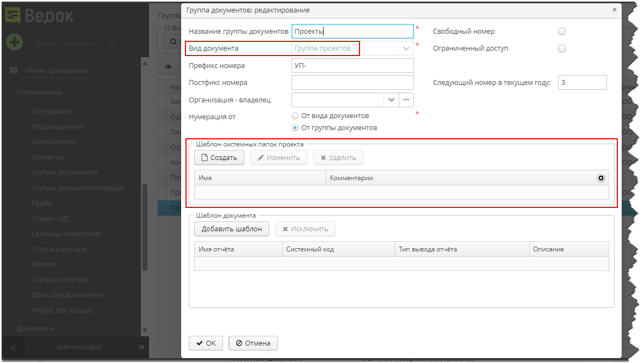Screen dimensions: 644x363
Task: Click the Меню приложения grid icon
Action: [x=14, y=70]
